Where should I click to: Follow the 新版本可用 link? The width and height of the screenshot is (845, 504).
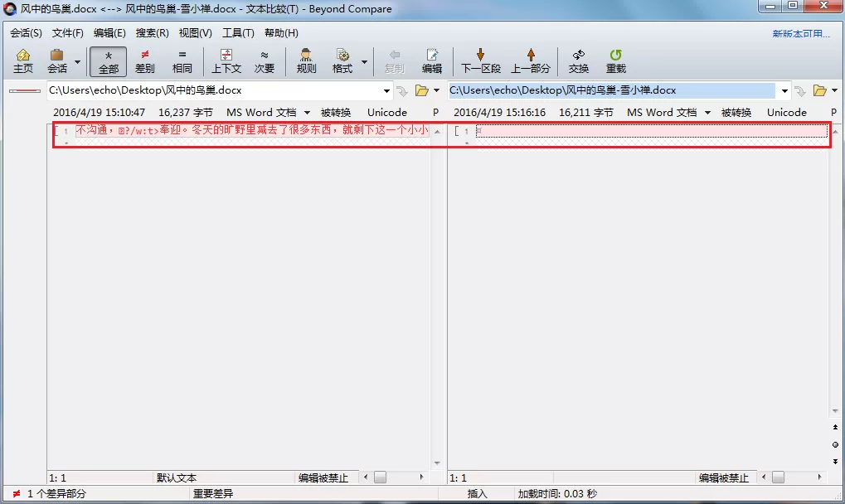(x=801, y=34)
